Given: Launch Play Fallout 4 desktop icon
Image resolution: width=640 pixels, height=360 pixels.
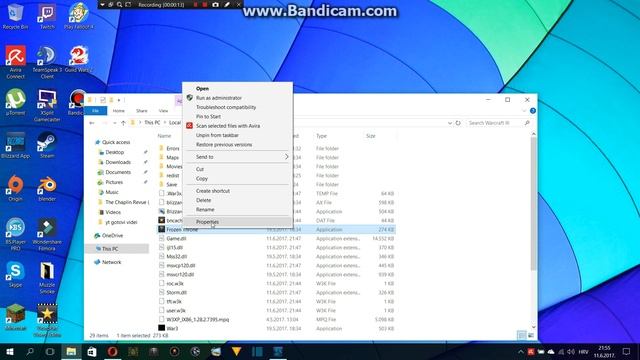Looking at the screenshot, I should [78, 16].
